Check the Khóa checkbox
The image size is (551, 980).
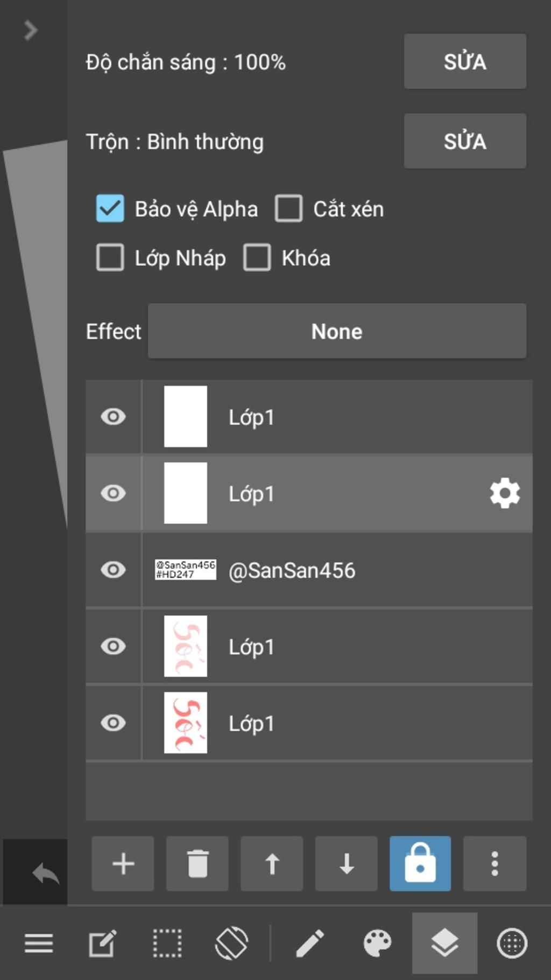[x=257, y=257]
